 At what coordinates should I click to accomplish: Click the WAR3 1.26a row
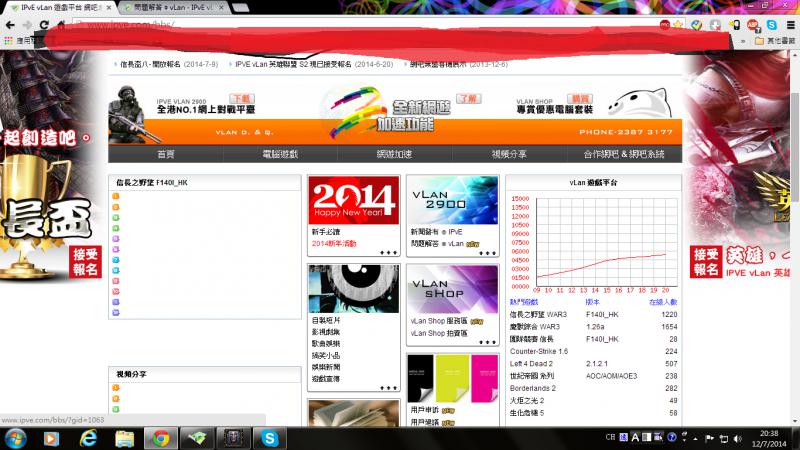593,327
